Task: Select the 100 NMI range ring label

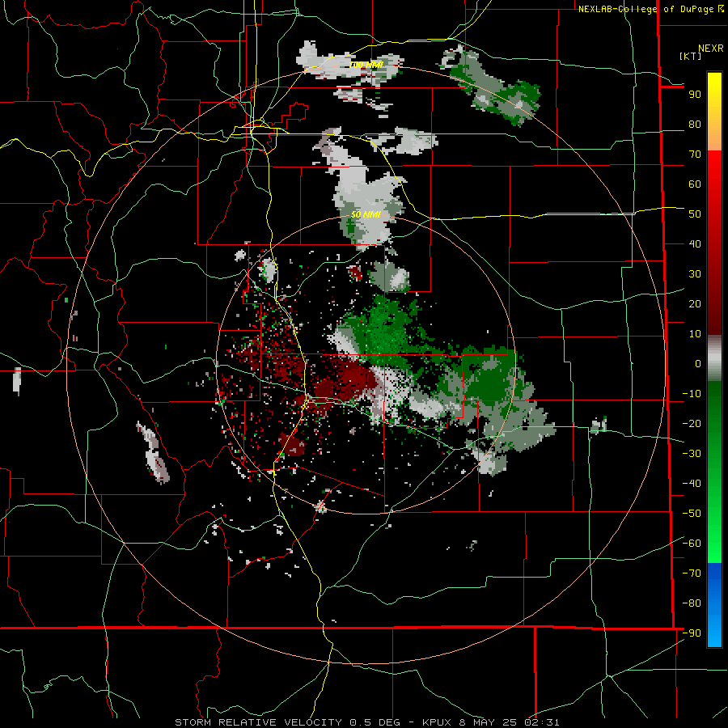Action: pos(366,65)
